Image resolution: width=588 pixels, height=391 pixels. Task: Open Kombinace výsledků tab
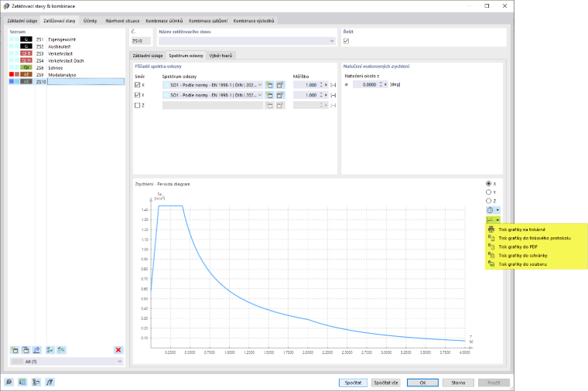[254, 21]
